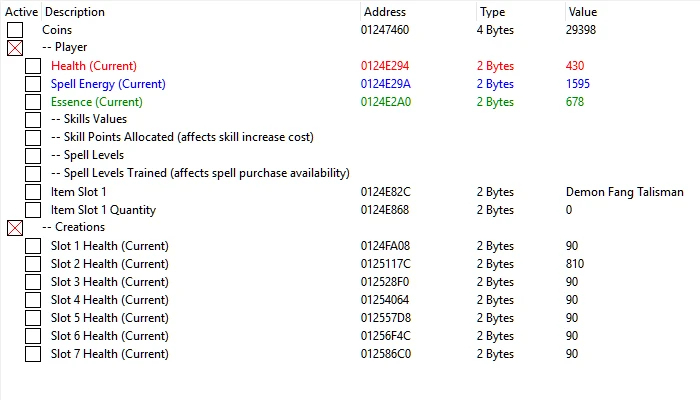Check the Spell Energy (Current) box

[x=33, y=84]
